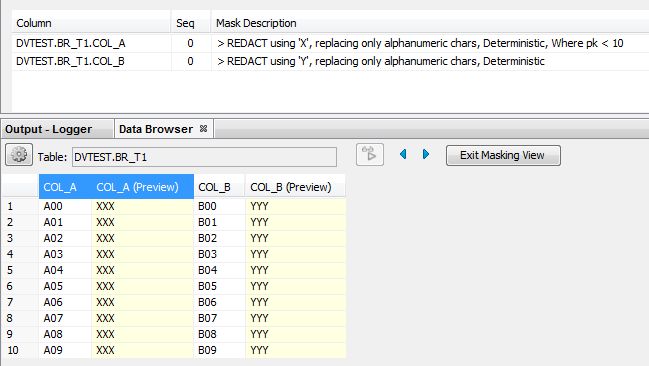Select cell A06 in COL_A
This screenshot has height=366, width=649.
[65, 302]
